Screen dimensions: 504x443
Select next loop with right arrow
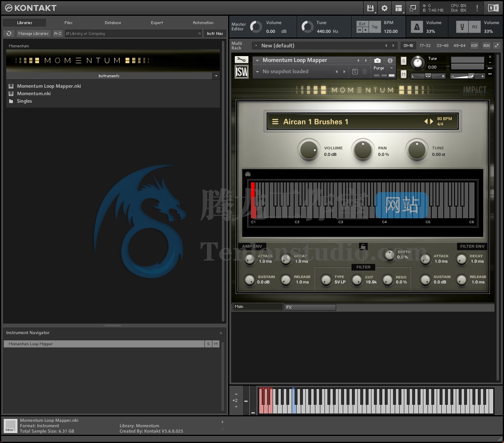431,121
